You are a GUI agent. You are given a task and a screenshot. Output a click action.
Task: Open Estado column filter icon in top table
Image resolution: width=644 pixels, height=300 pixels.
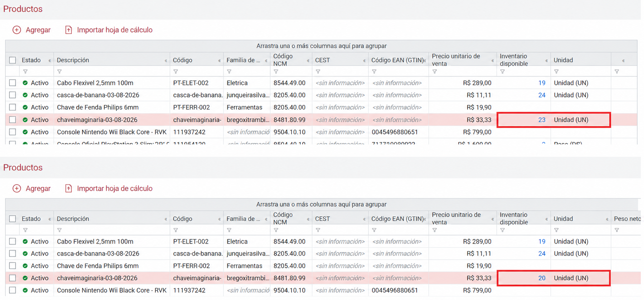(25, 71)
